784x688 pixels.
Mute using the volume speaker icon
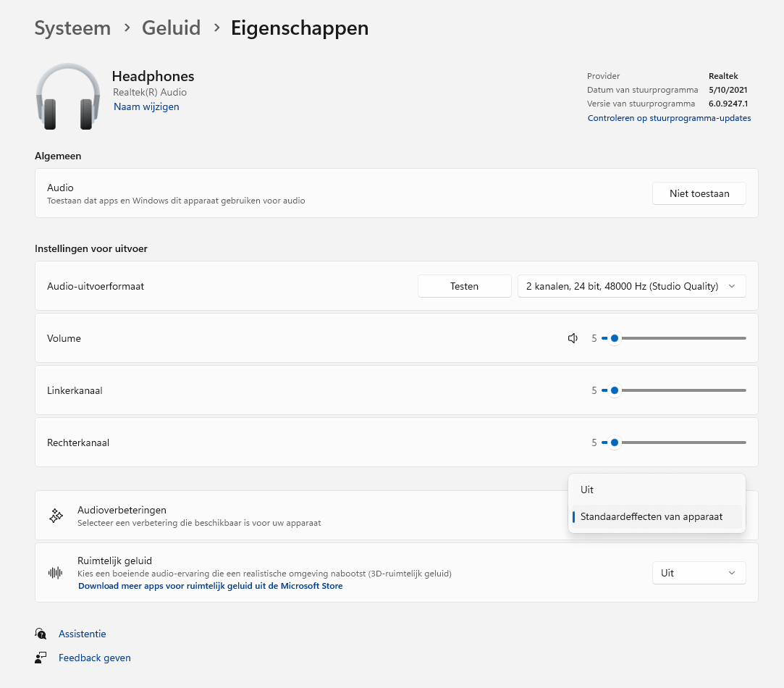tap(573, 338)
